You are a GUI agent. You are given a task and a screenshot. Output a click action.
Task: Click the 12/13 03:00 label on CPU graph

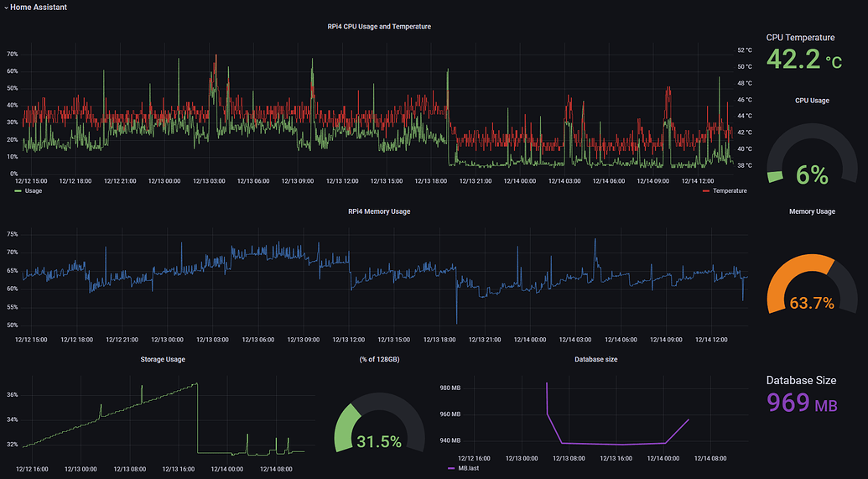coord(208,180)
